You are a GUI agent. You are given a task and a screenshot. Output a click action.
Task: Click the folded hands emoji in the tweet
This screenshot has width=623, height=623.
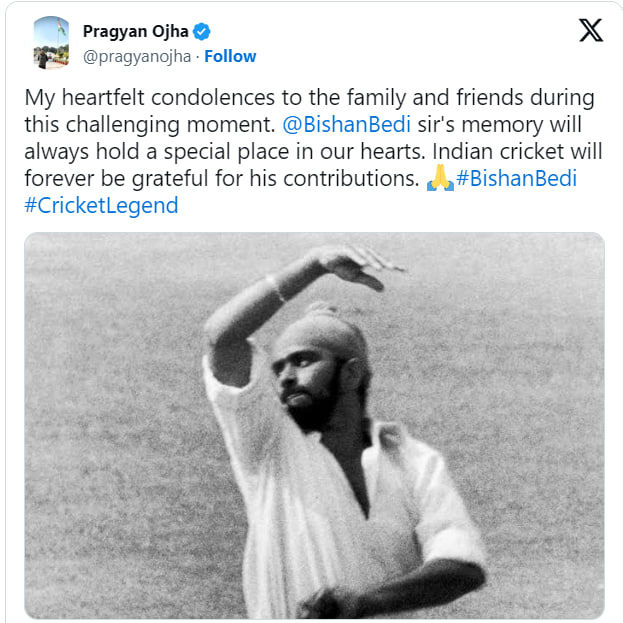(440, 178)
